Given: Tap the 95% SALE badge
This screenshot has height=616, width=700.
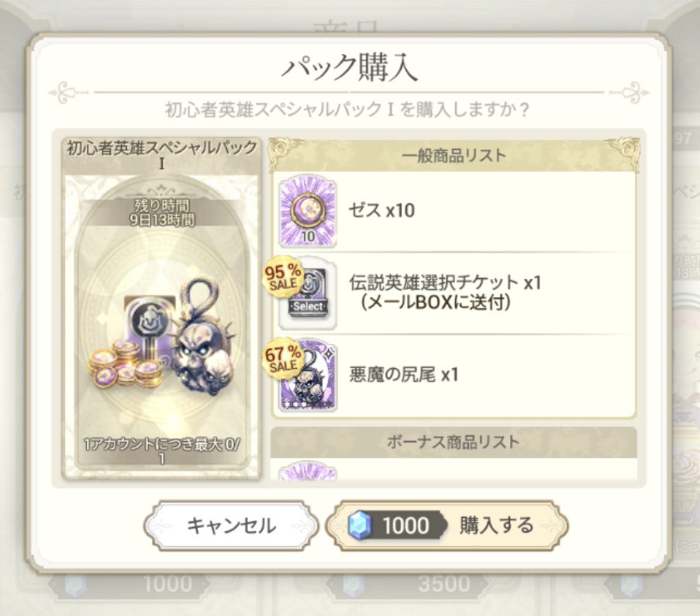Looking at the screenshot, I should [283, 277].
